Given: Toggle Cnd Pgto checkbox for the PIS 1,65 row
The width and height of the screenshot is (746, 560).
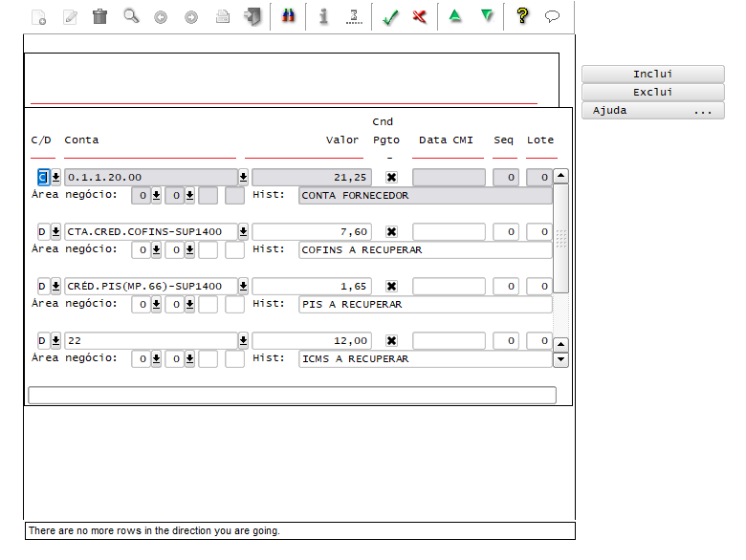Looking at the screenshot, I should pyautogui.click(x=391, y=286).
